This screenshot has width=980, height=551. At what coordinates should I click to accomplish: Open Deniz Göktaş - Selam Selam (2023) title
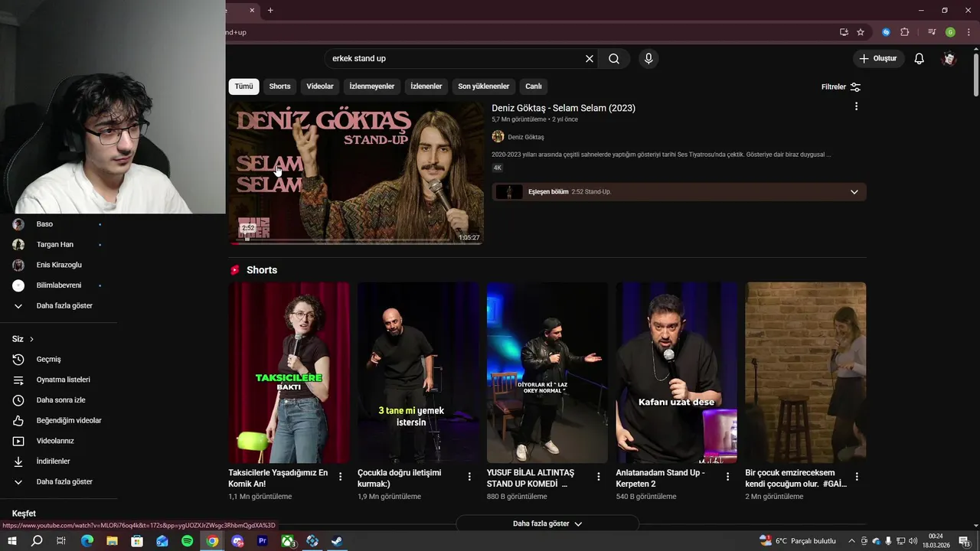[x=563, y=108]
